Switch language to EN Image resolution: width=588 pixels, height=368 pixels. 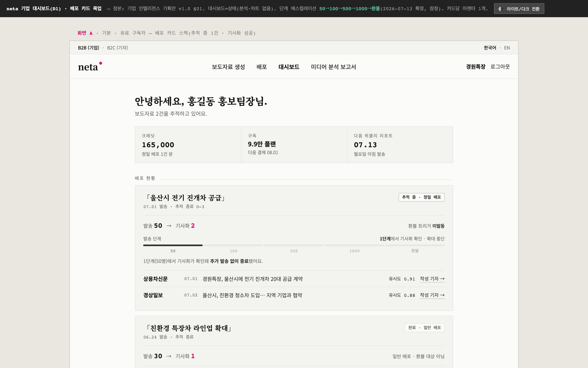[507, 48]
